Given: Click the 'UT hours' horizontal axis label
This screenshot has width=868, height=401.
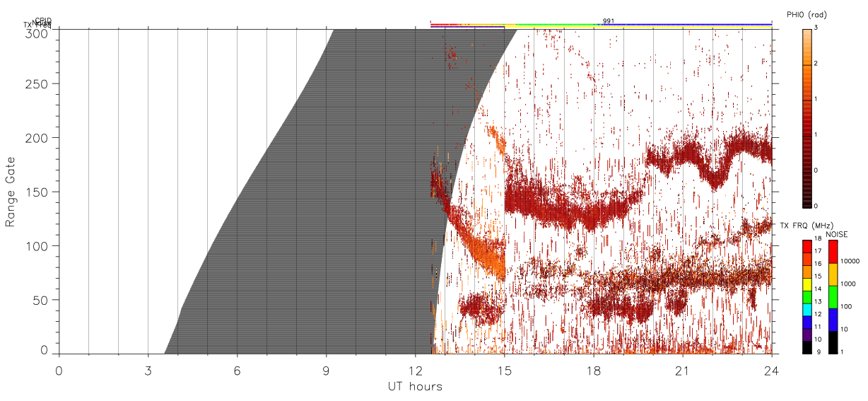Looking at the screenshot, I should [415, 386].
